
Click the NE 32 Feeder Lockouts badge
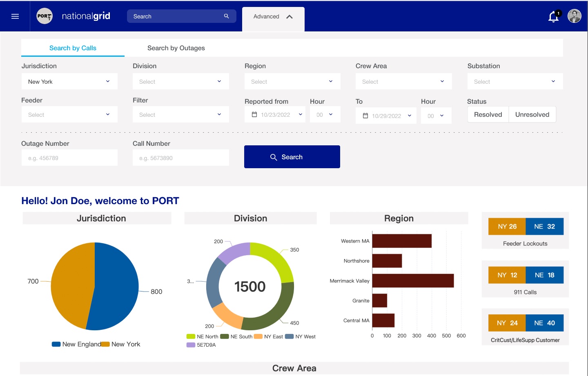(x=544, y=227)
